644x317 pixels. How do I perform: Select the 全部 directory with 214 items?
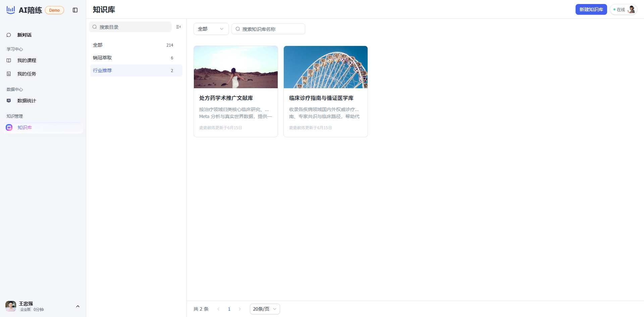pos(136,45)
